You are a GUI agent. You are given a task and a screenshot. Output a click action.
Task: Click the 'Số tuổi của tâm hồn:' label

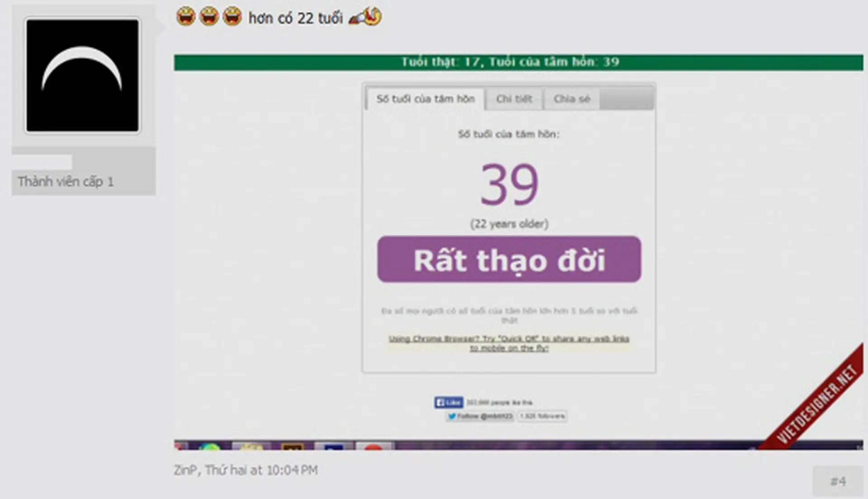(x=509, y=134)
